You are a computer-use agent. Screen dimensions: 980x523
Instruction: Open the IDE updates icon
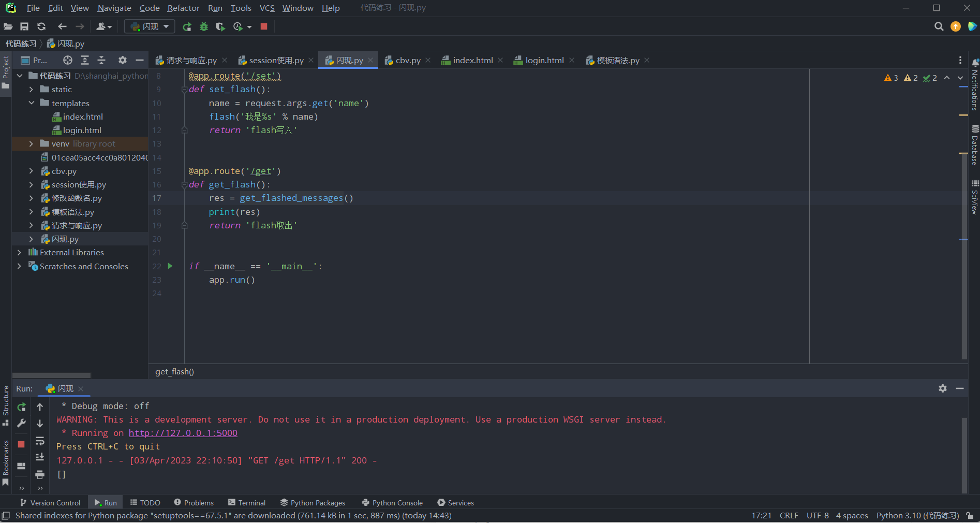[956, 26]
